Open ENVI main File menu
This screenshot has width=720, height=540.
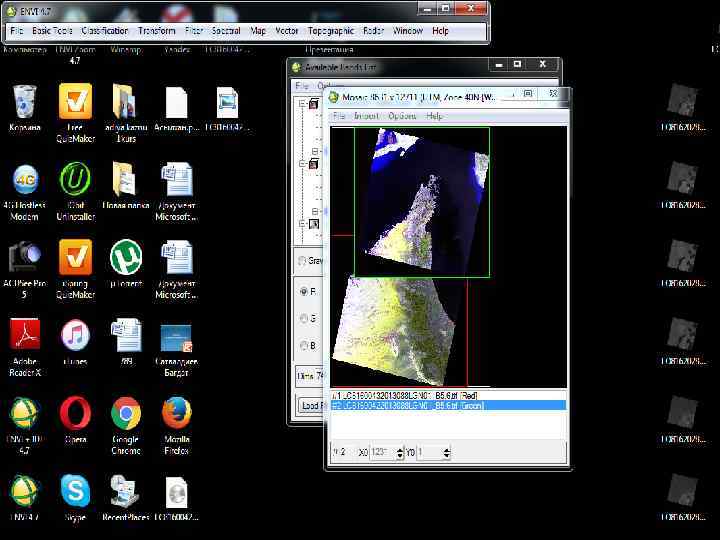[x=17, y=31]
